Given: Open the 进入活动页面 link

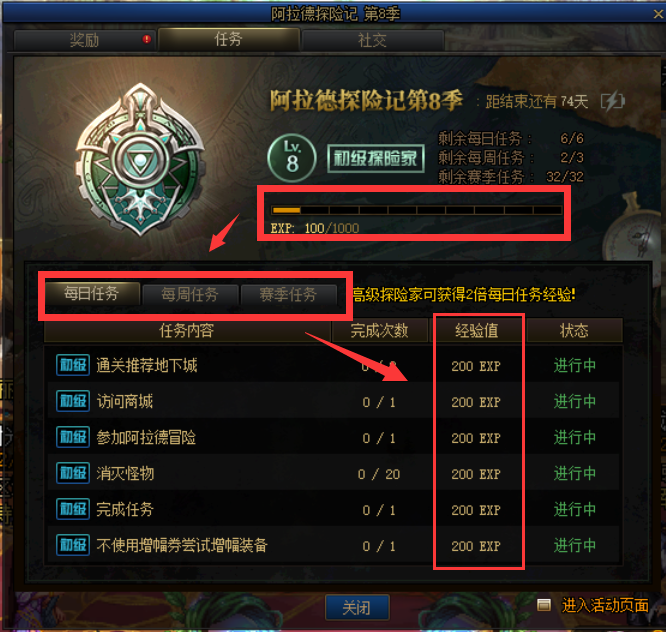Looking at the screenshot, I should [605, 605].
